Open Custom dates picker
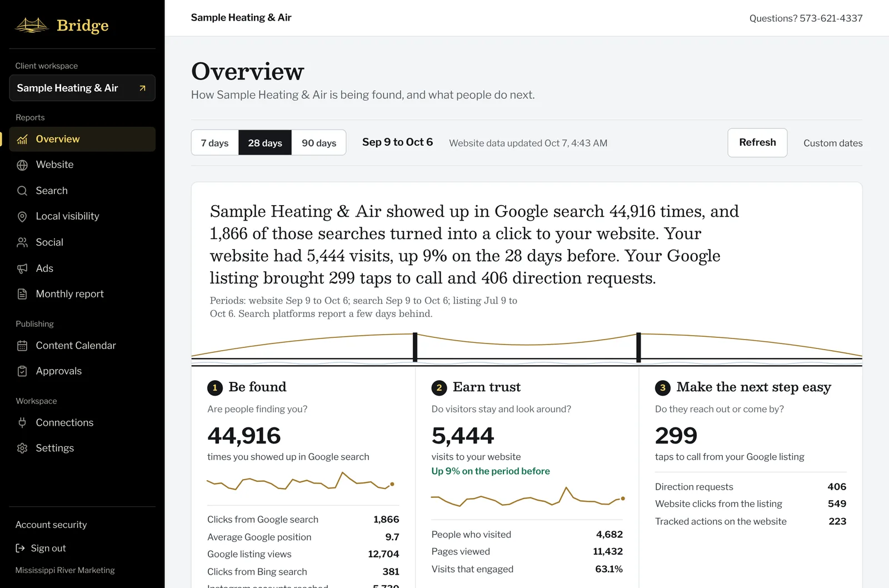The width and height of the screenshot is (889, 588). (833, 143)
